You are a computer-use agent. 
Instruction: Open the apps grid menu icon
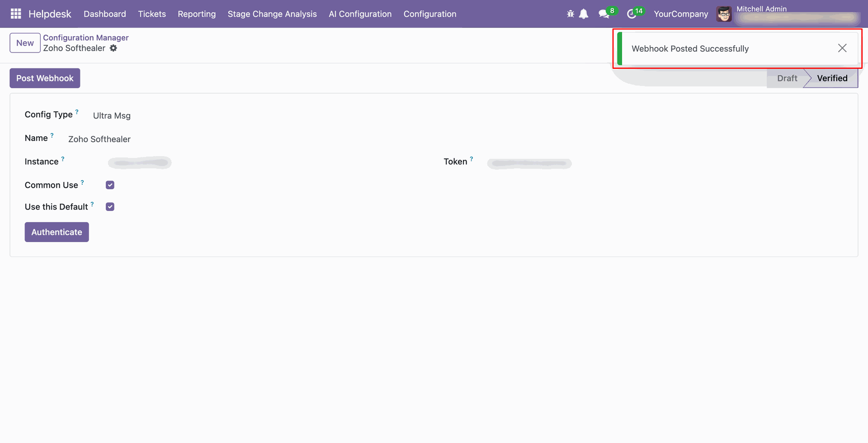16,14
